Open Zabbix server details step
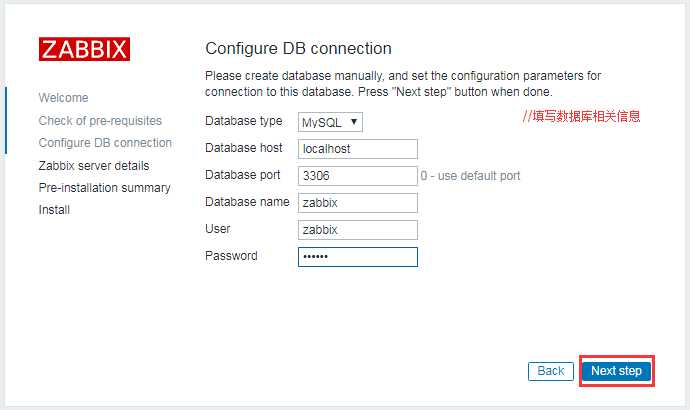This screenshot has width=690, height=410. click(x=94, y=166)
